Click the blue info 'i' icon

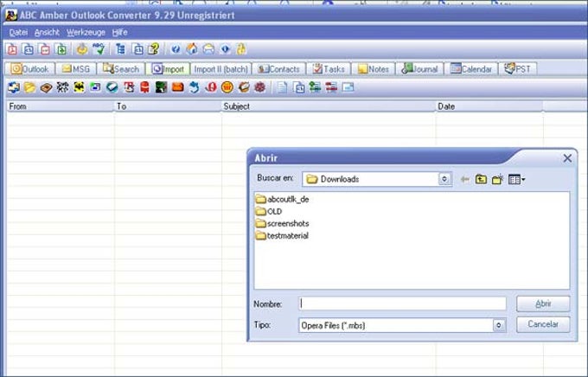[225, 49]
